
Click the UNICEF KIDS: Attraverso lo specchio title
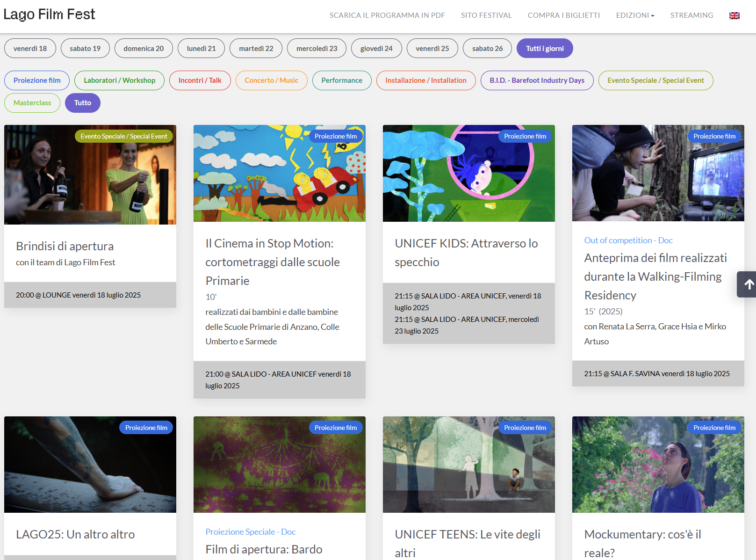click(466, 253)
